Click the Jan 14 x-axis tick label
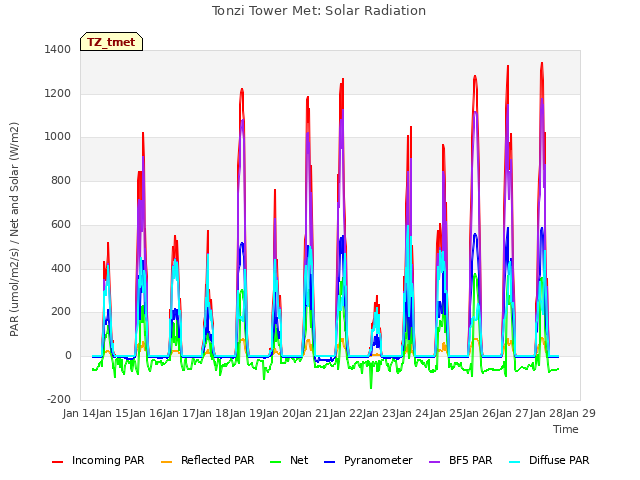The height and width of the screenshot is (480, 640). (79, 413)
